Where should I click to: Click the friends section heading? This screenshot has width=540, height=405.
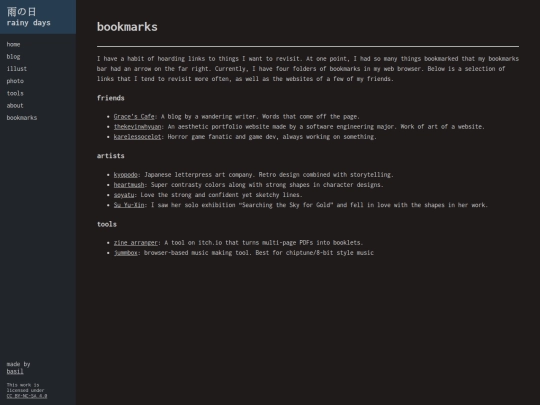(111, 98)
